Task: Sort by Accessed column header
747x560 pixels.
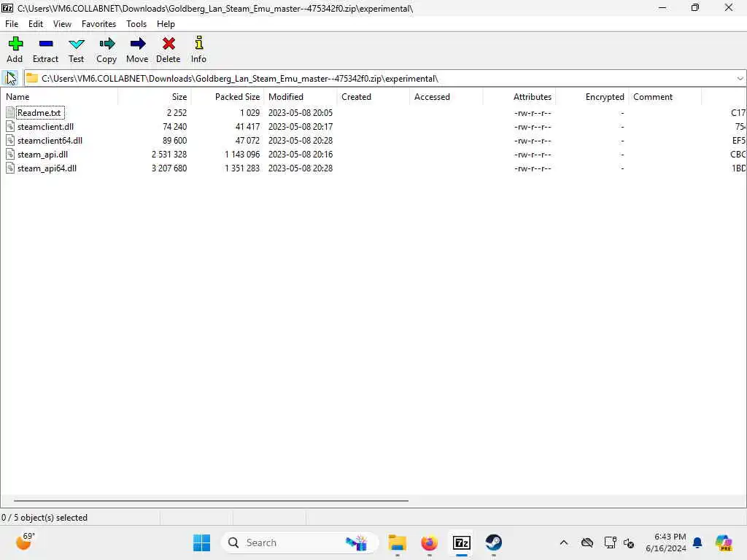Action: [446, 97]
